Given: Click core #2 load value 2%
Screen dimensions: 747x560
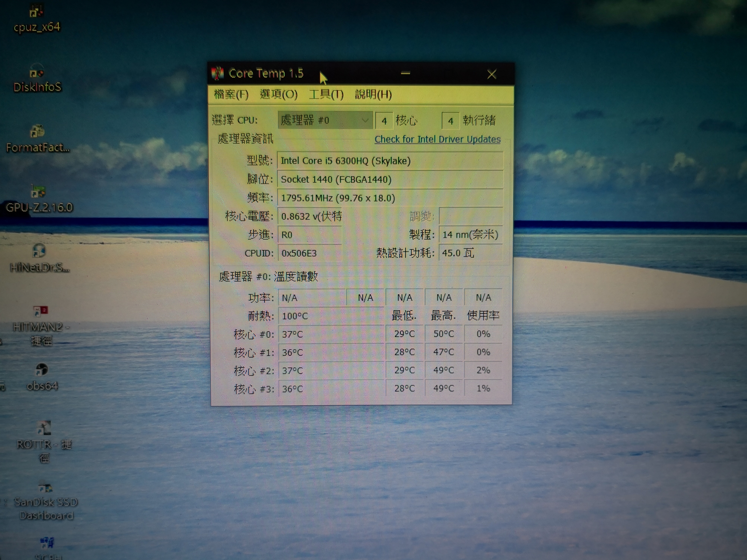Looking at the screenshot, I should click(483, 370).
